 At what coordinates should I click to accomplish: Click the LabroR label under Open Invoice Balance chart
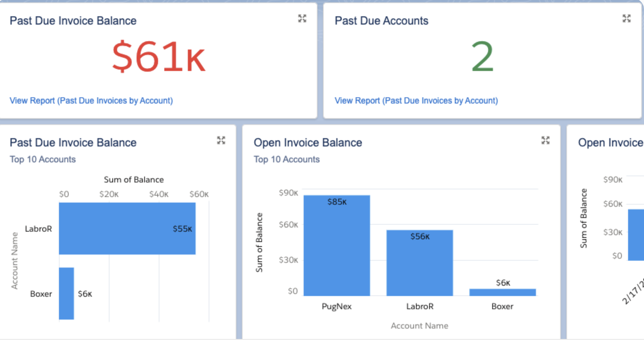(x=420, y=306)
